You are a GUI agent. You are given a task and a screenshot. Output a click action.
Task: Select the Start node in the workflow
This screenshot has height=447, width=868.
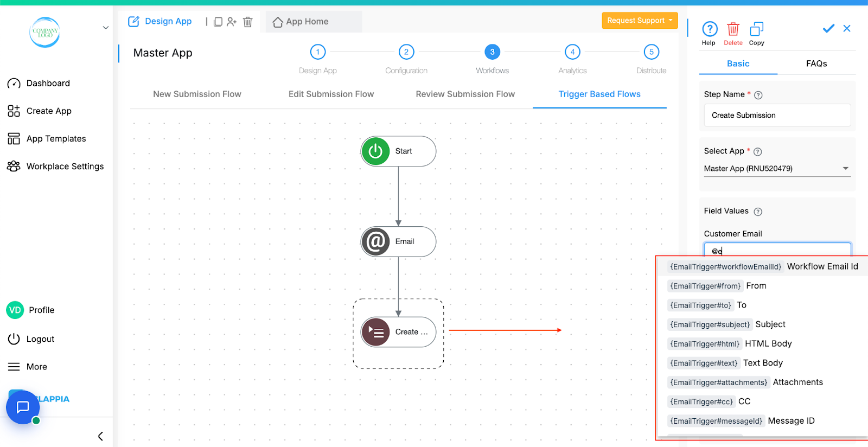click(x=399, y=151)
